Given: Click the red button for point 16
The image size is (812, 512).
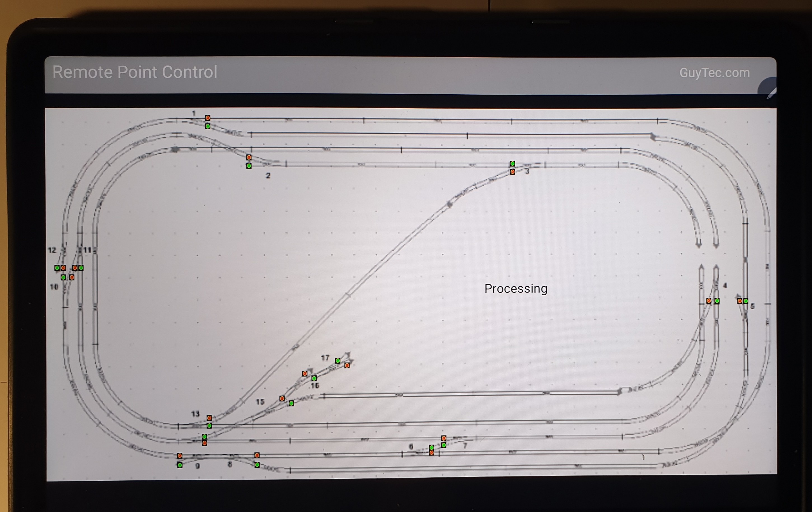Looking at the screenshot, I should click(305, 373).
